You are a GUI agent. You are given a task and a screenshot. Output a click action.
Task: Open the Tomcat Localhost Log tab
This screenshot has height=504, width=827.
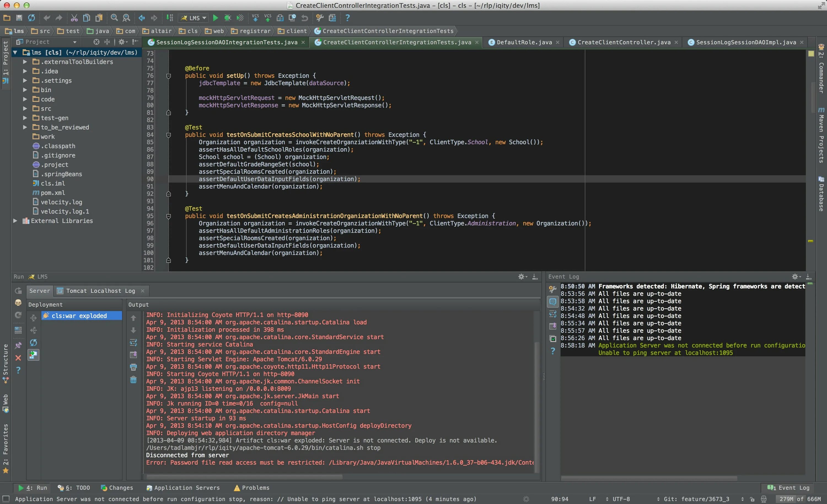(x=100, y=291)
